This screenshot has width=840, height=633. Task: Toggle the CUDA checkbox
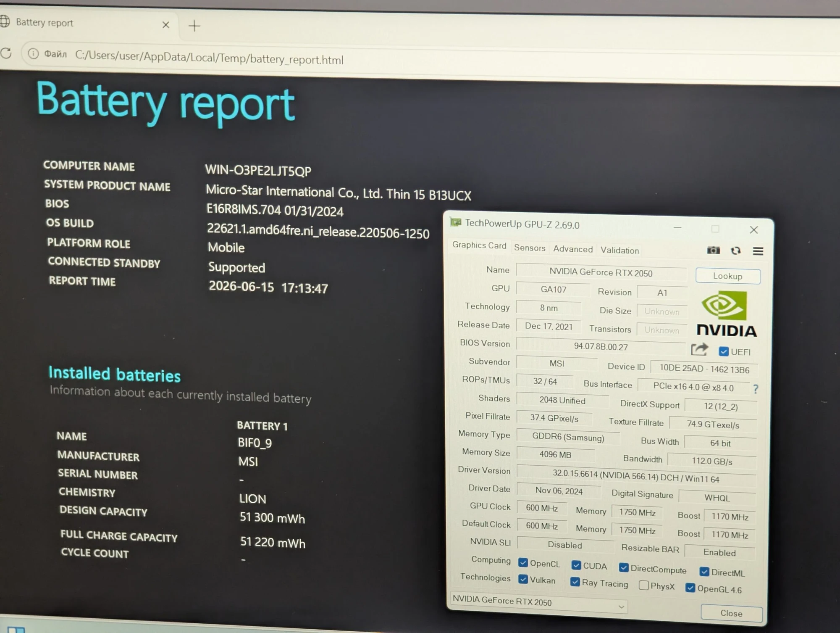(576, 565)
